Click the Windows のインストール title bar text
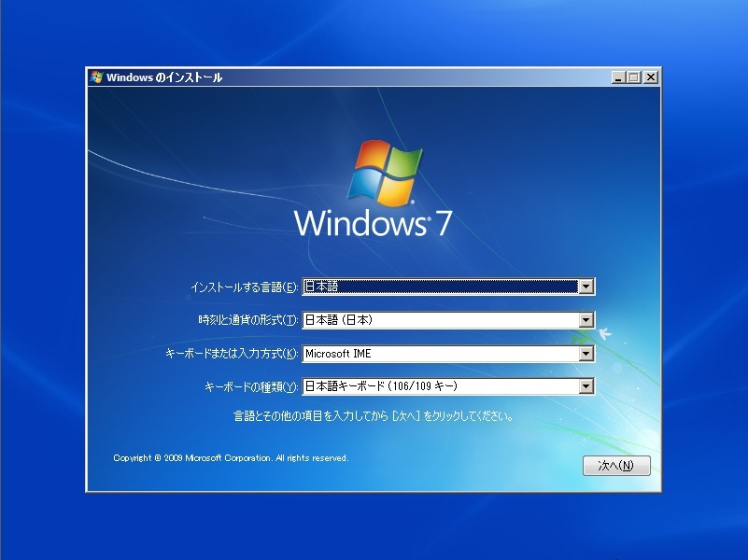The height and width of the screenshot is (560, 748). (x=164, y=77)
